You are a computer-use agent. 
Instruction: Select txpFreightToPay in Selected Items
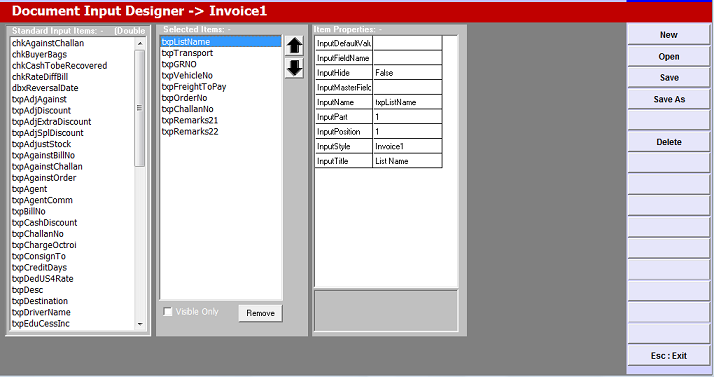pos(220,87)
